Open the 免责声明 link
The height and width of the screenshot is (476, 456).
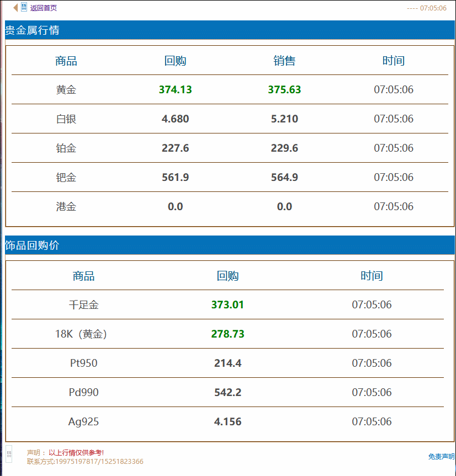point(441,457)
